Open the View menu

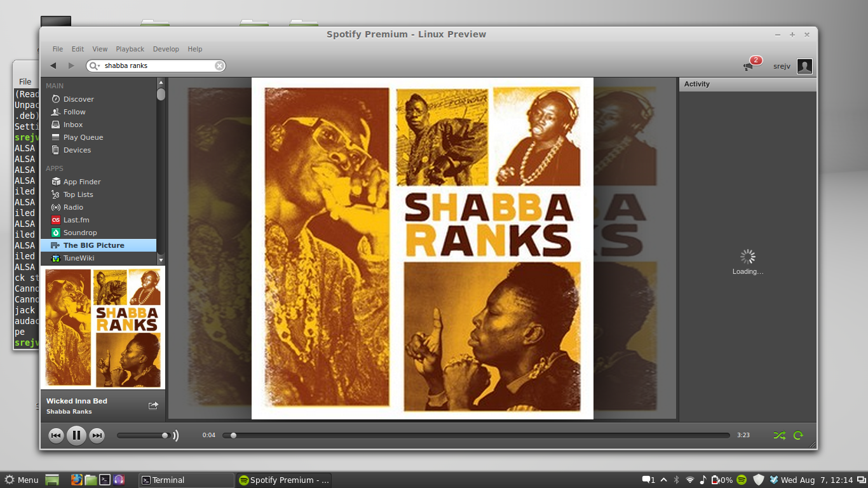pyautogui.click(x=100, y=49)
